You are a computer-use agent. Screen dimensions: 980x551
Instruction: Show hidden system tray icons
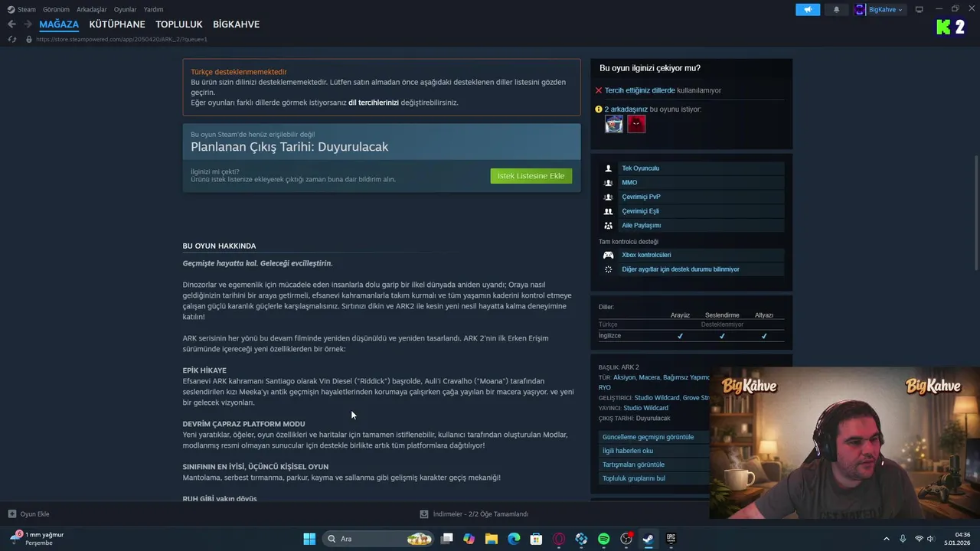[887, 539]
